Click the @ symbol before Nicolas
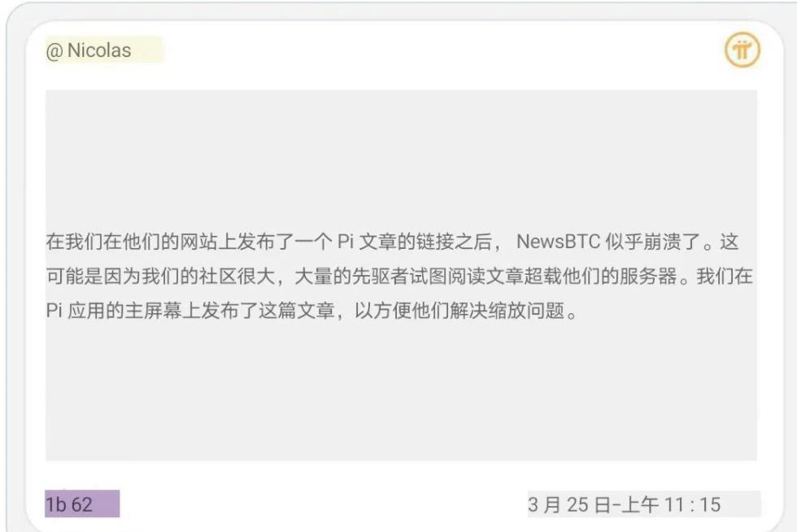Screen dimensions: 797x532 54,51
